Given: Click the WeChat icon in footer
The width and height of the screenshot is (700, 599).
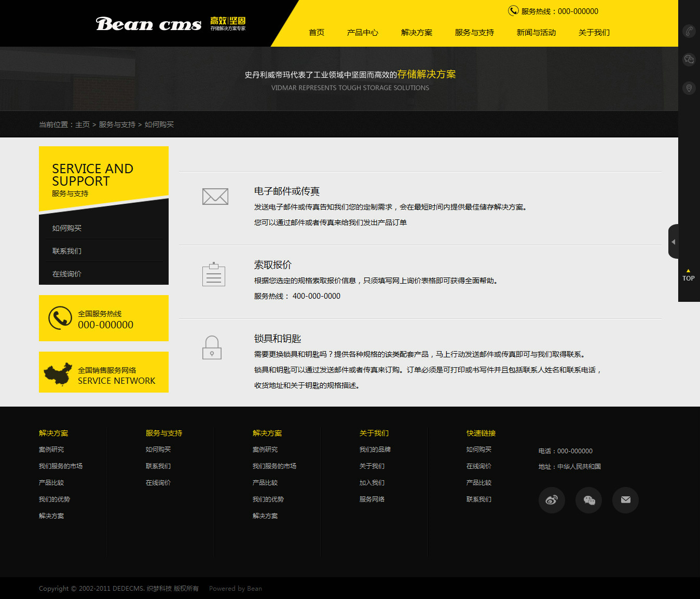Looking at the screenshot, I should coord(589,500).
